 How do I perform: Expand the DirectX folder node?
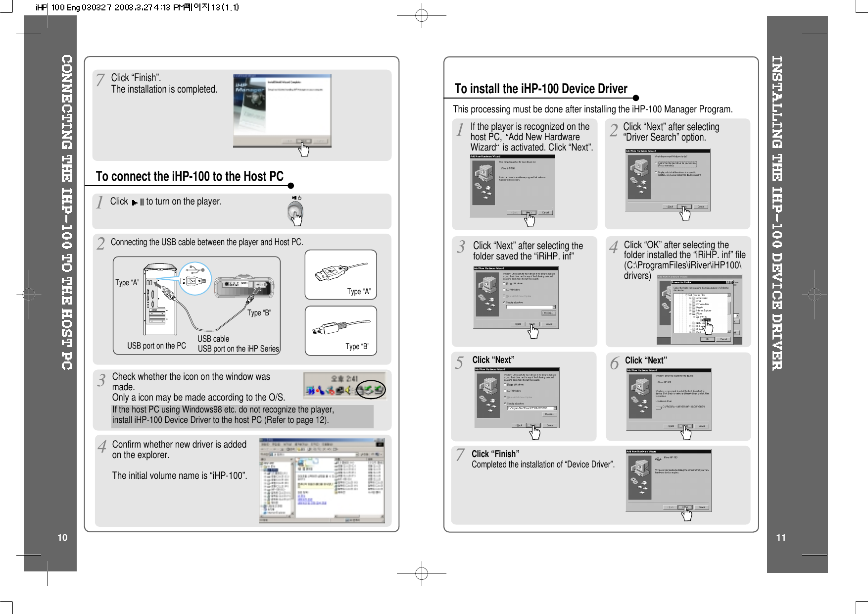coord(690,307)
